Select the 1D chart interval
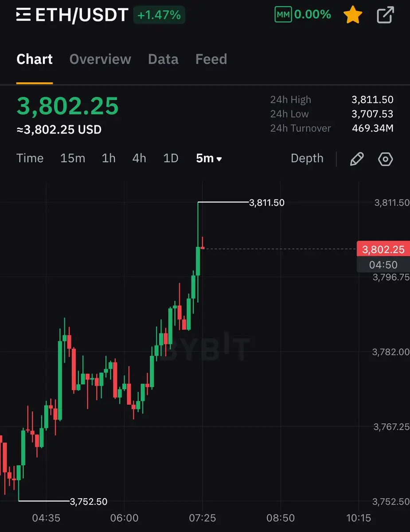Image resolution: width=410 pixels, height=532 pixels. (171, 158)
